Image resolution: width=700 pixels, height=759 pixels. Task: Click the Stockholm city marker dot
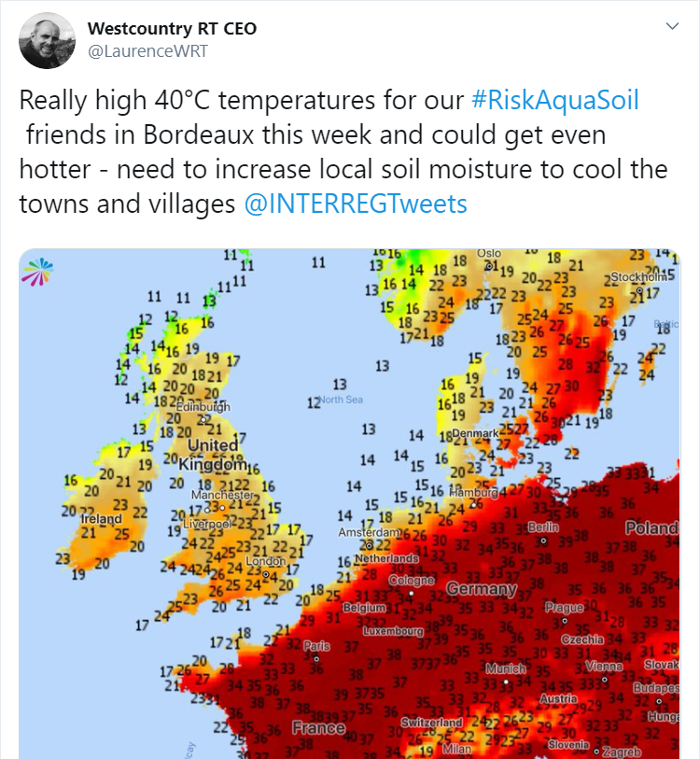(640, 290)
